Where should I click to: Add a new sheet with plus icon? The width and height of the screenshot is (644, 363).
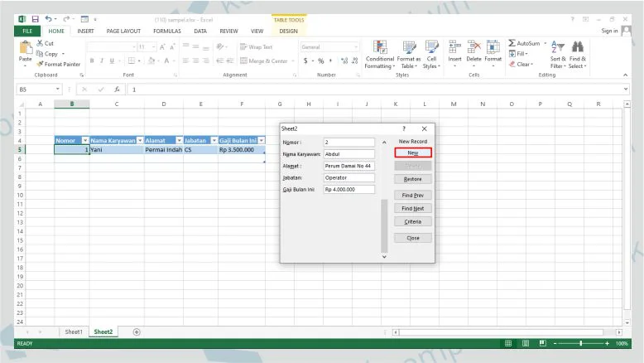click(137, 332)
